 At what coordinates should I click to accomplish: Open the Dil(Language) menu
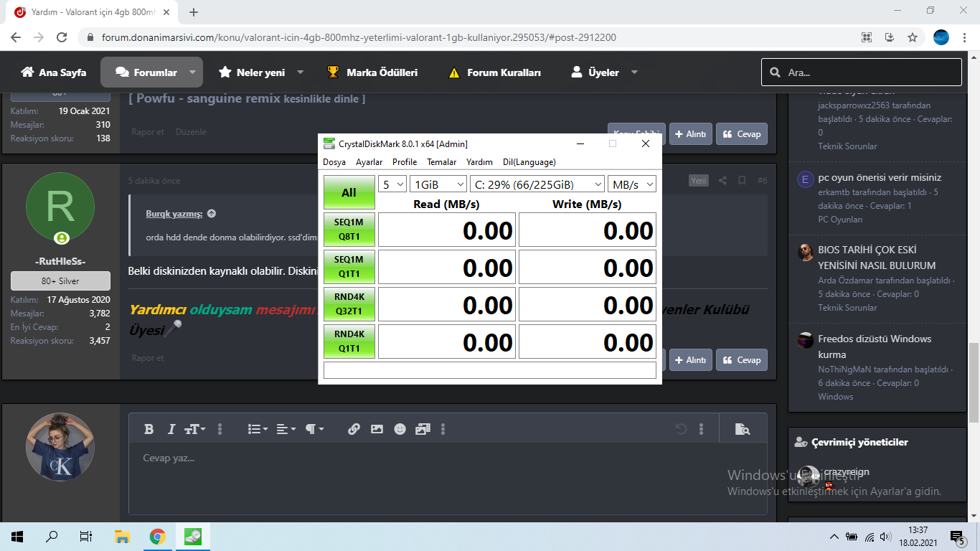[x=529, y=162]
